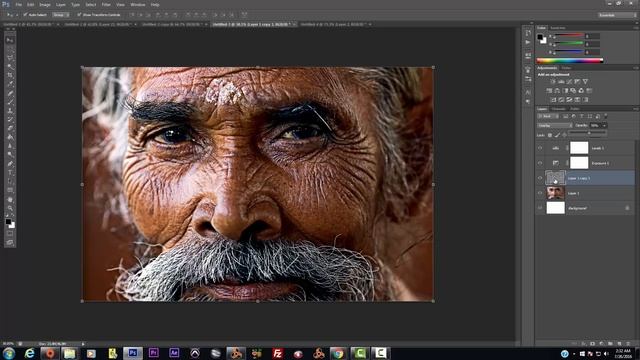The height and width of the screenshot is (360, 640).
Task: Open the File menu
Action: [x=19, y=4]
